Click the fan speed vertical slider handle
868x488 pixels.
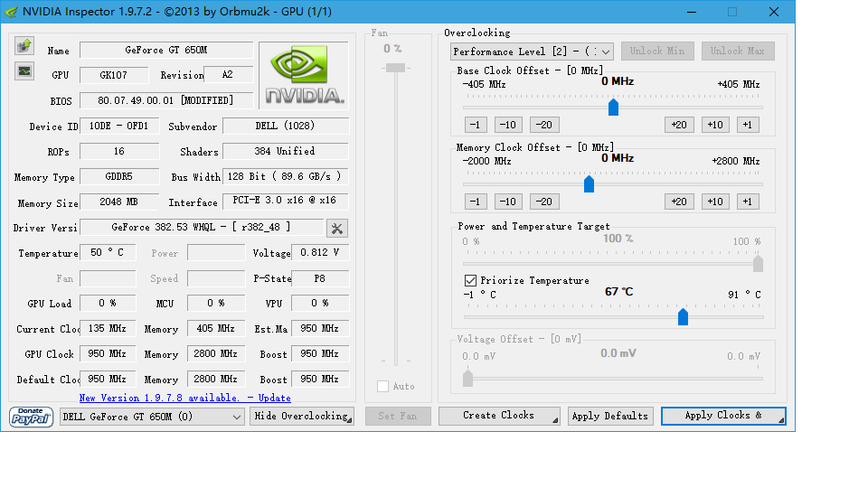[395, 68]
